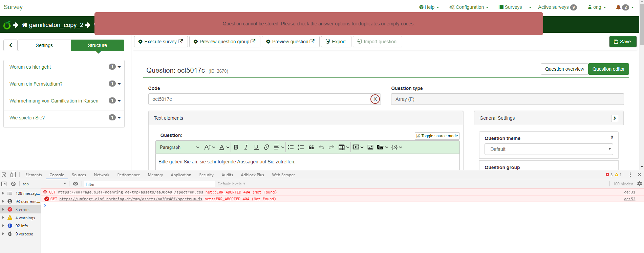Open the text color picker in editor
This screenshot has height=253, width=644.
(224, 147)
